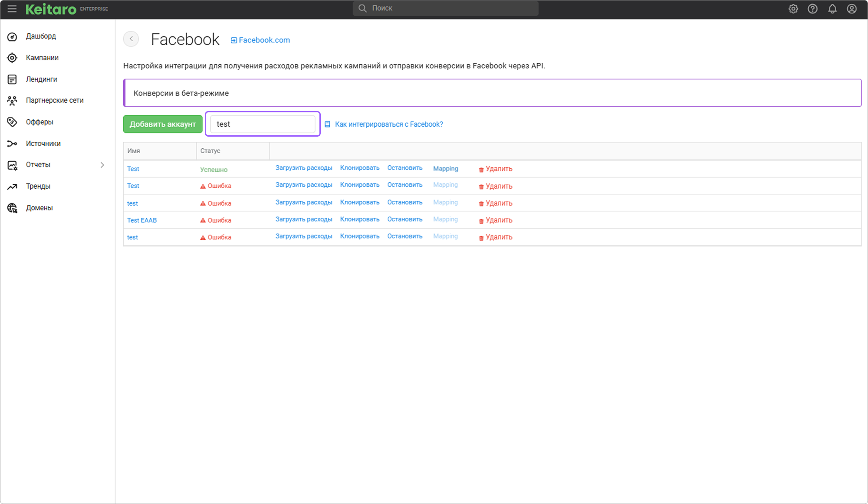868x504 pixels.
Task: Click the Keitaro logo
Action: pos(51,9)
